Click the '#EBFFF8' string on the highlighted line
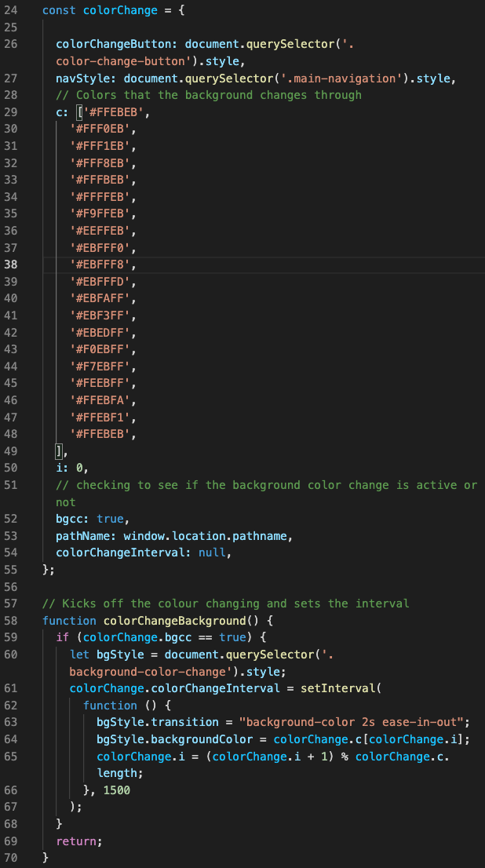Viewport: 485px width, 868px height. [x=103, y=264]
